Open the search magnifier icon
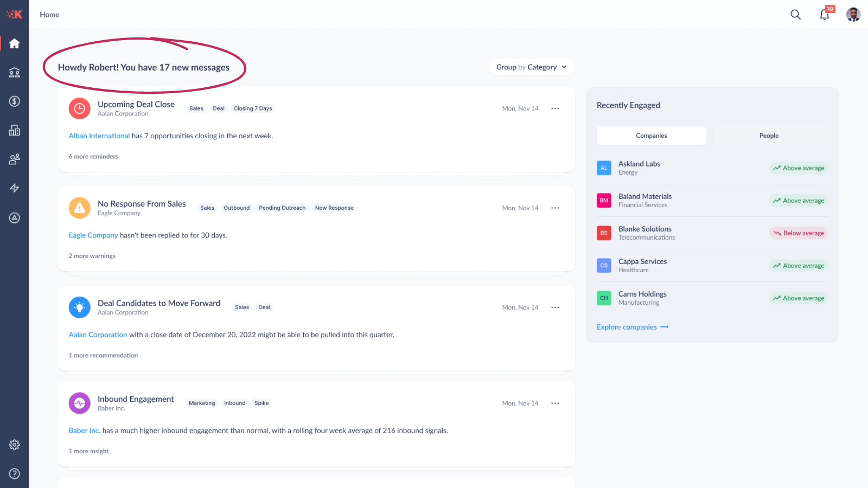Image resolution: width=868 pixels, height=488 pixels. pos(795,15)
